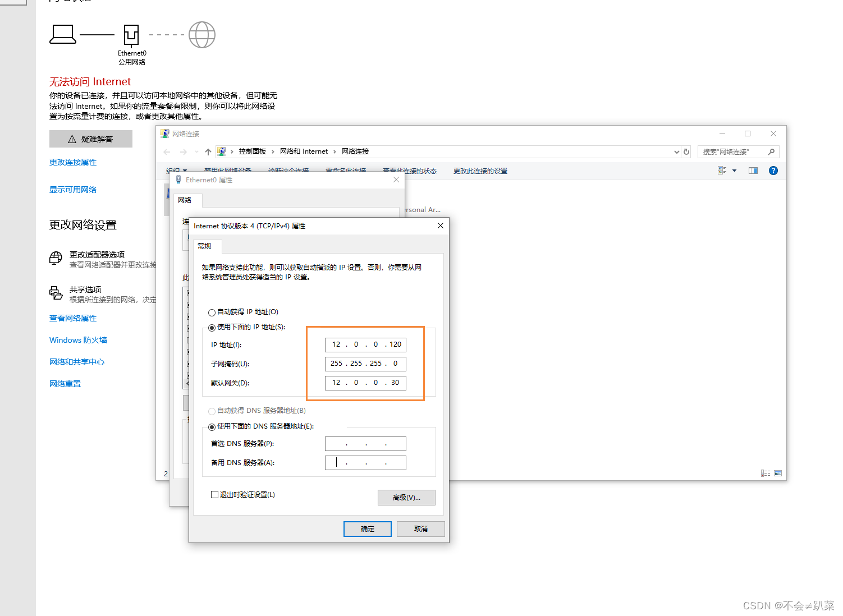The image size is (843, 616).
Task: Maximize the 网络连接 window
Action: tap(748, 134)
